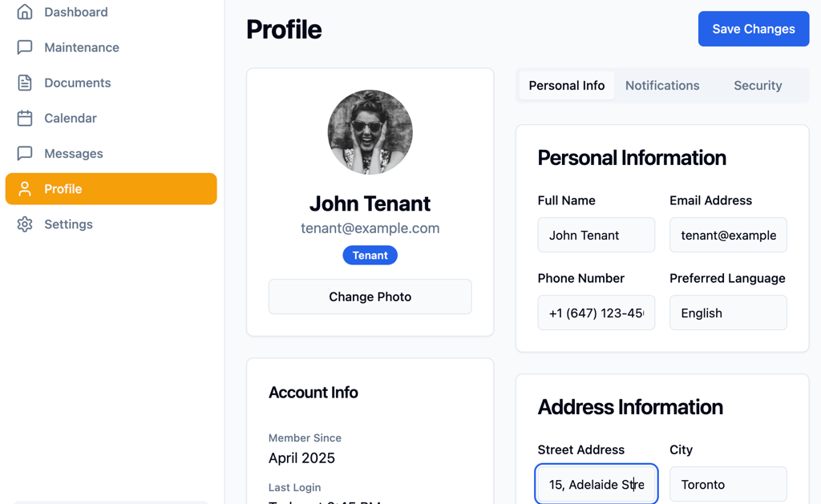821x504 pixels.
Task: Click the blue Tenant role badge
Action: pyautogui.click(x=370, y=256)
